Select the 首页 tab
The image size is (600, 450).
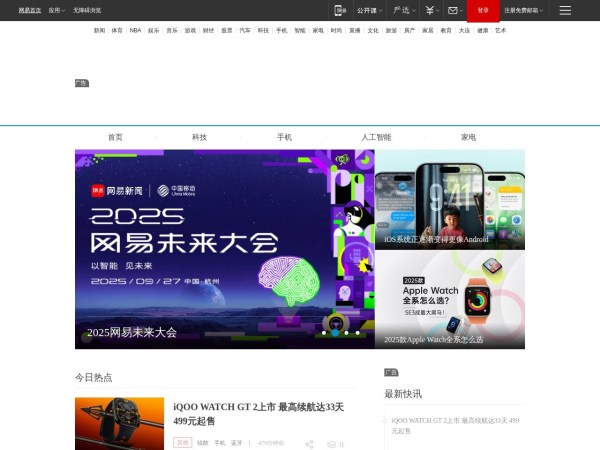(115, 137)
